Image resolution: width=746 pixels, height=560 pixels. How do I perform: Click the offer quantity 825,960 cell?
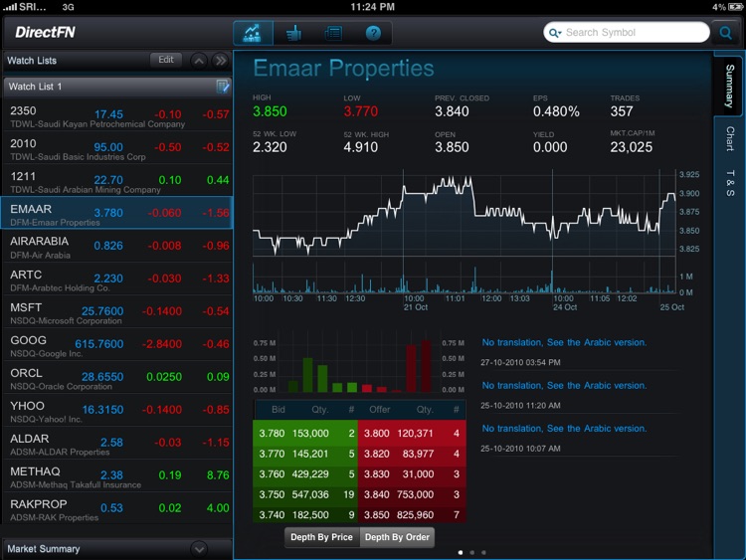[x=415, y=515]
